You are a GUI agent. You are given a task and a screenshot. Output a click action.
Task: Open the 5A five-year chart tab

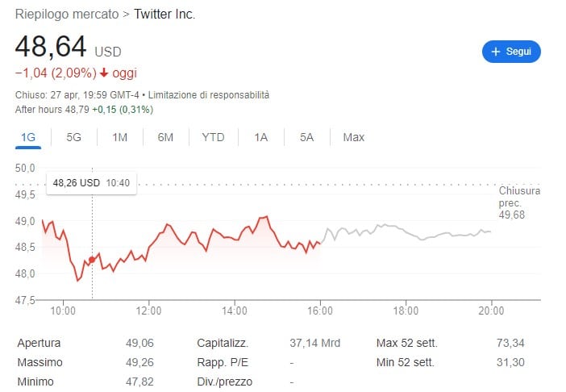click(x=306, y=137)
